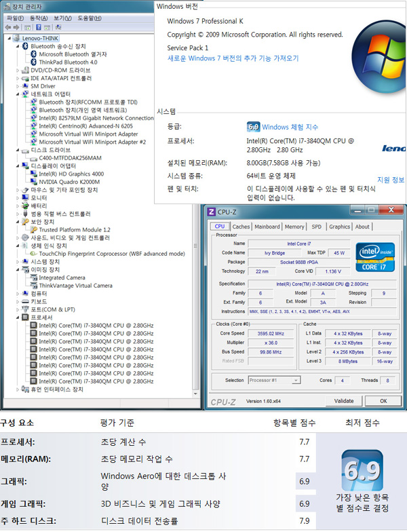Viewport: 407px width, 532px height.
Task: Select the SM Driver tree entry
Action: 43,86
